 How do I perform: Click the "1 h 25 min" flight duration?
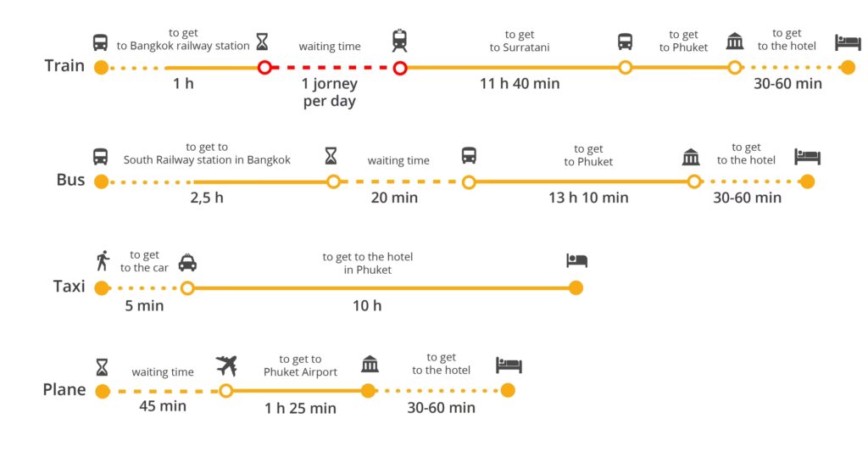(x=300, y=408)
